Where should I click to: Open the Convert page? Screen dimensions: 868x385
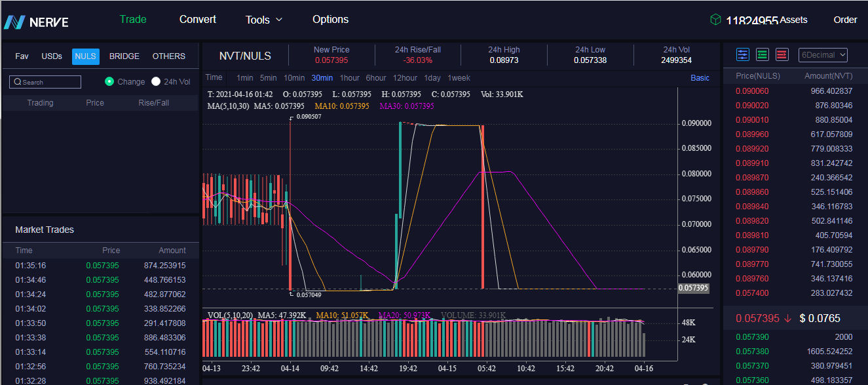[198, 19]
